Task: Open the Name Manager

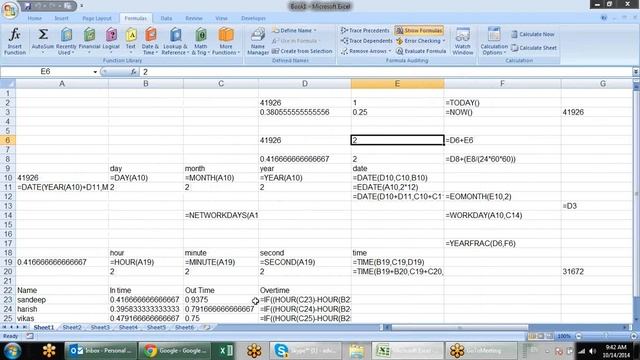Action: [x=258, y=41]
